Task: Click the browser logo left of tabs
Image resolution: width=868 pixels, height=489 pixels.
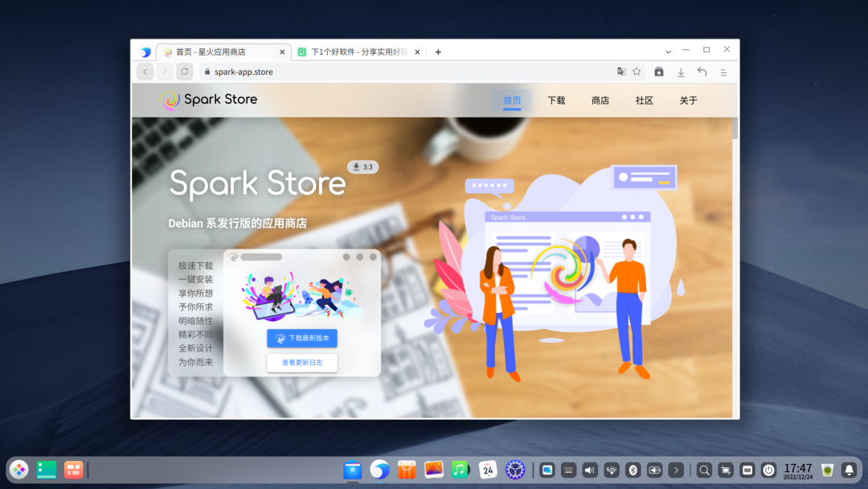Action: [145, 52]
